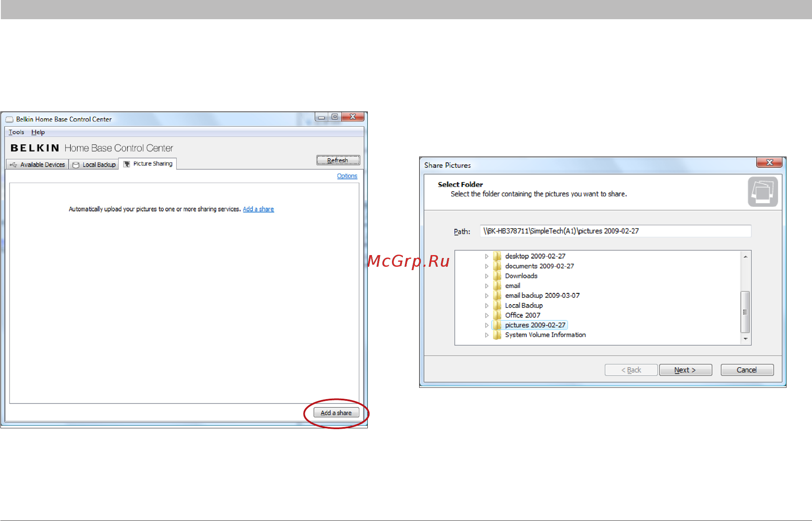Click the email backup 2009-03-07 folder icon
The image size is (812, 521).
[x=497, y=296]
